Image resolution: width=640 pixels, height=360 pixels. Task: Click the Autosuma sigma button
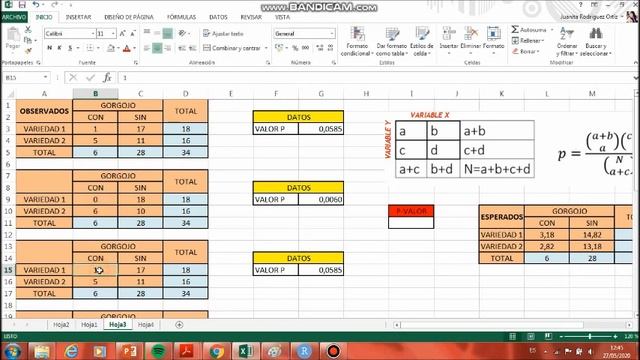pos(529,30)
